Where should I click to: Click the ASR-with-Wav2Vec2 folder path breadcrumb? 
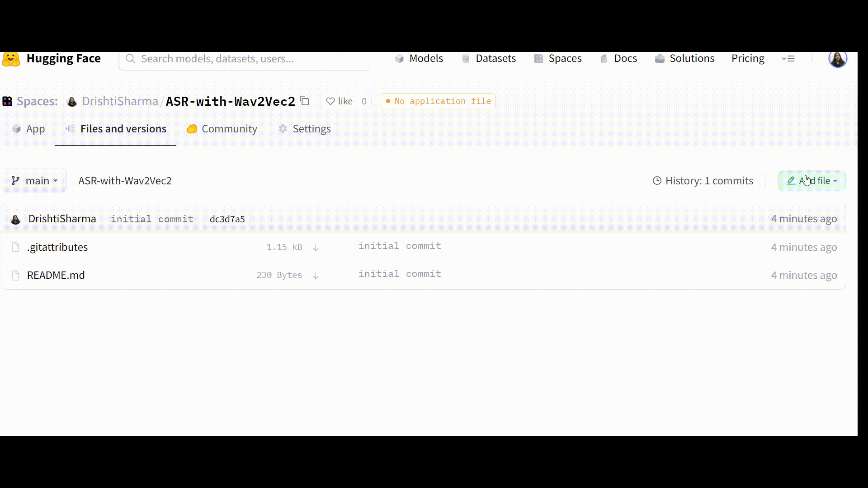coord(125,181)
